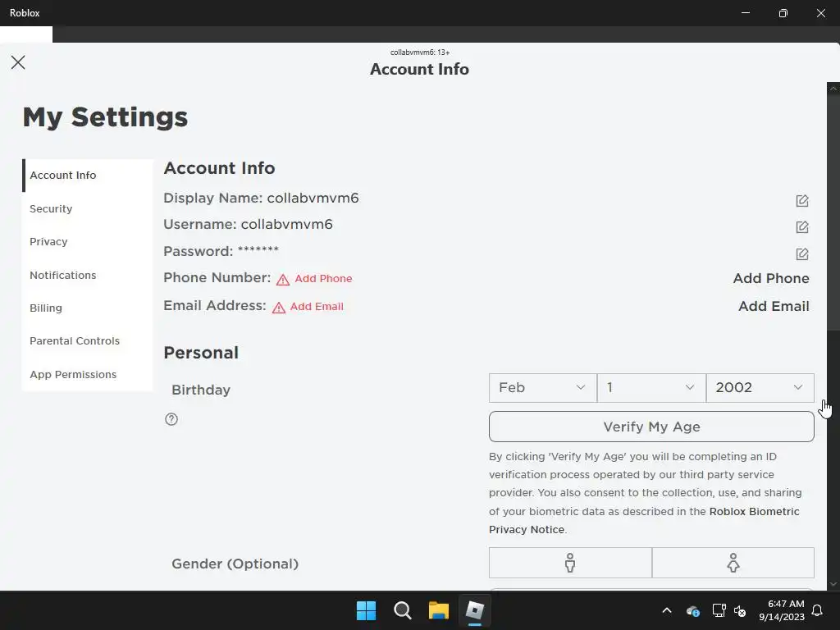This screenshot has width=840, height=630.
Task: Click the red Add Phone link
Action: (x=323, y=279)
